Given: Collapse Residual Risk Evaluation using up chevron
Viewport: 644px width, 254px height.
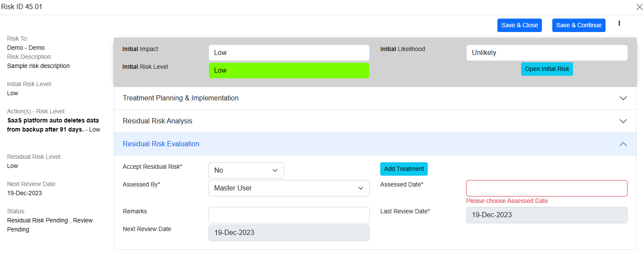Looking at the screenshot, I should point(623,144).
